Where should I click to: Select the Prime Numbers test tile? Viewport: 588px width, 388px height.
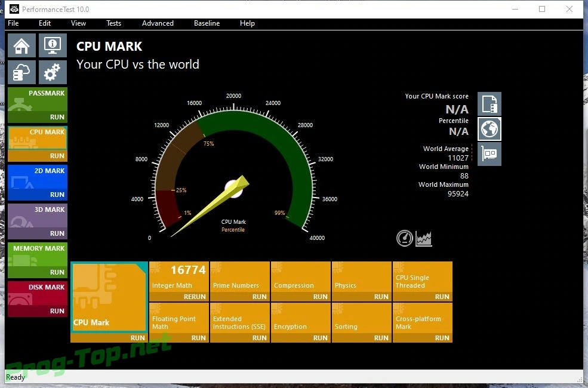[x=240, y=277]
